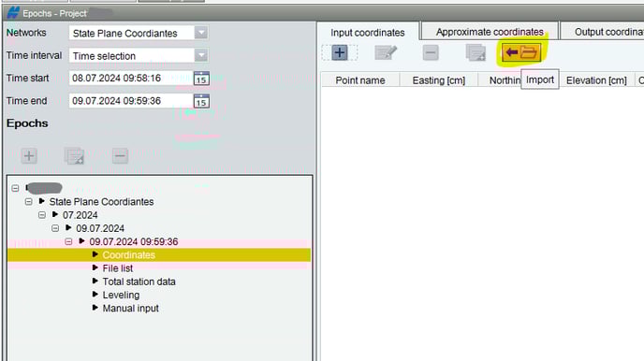
Task: Open calendar picker for Time start
Action: 201,78
